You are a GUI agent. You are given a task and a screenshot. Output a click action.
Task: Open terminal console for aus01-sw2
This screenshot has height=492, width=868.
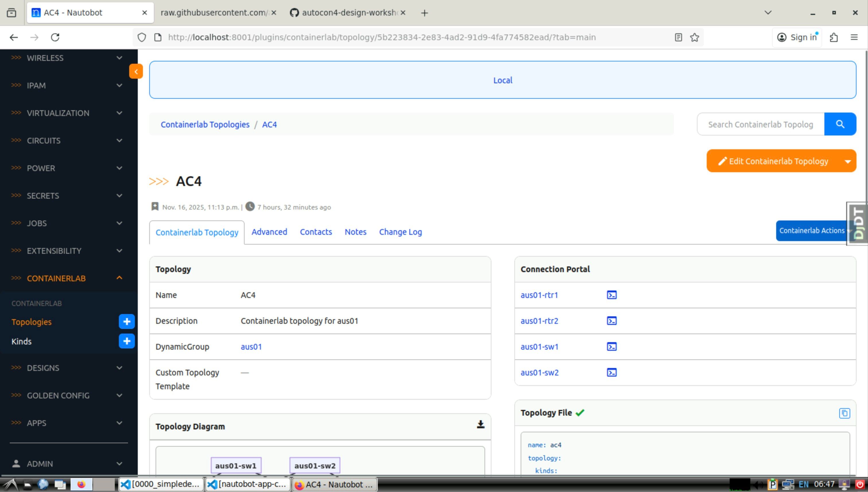point(612,372)
